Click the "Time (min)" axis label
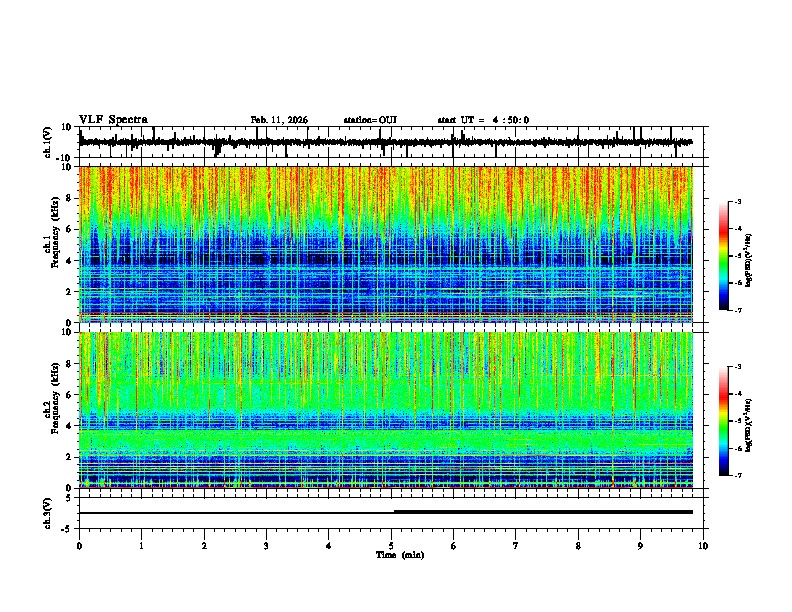Screen dimensions: 792x612 [x=400, y=555]
